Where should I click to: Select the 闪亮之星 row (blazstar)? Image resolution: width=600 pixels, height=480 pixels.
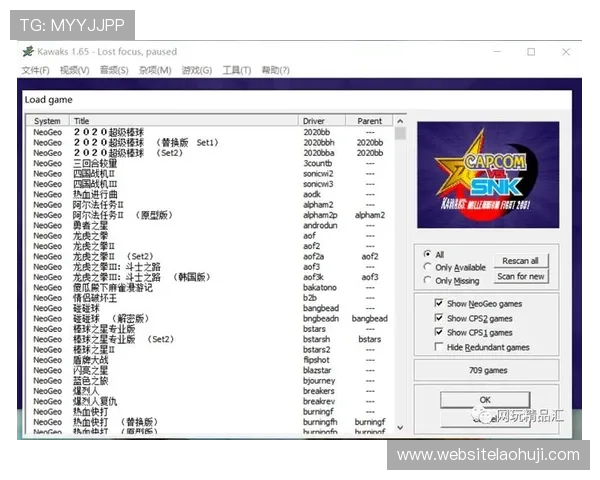click(210, 370)
